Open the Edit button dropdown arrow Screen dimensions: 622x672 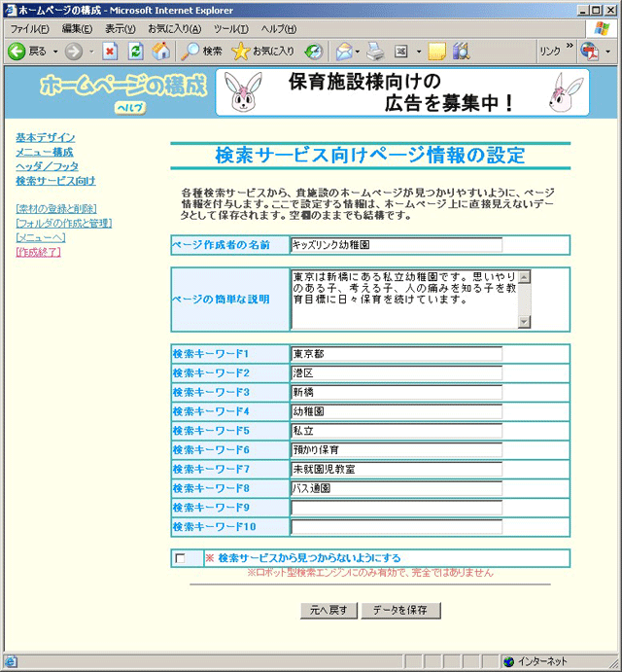pos(419,52)
